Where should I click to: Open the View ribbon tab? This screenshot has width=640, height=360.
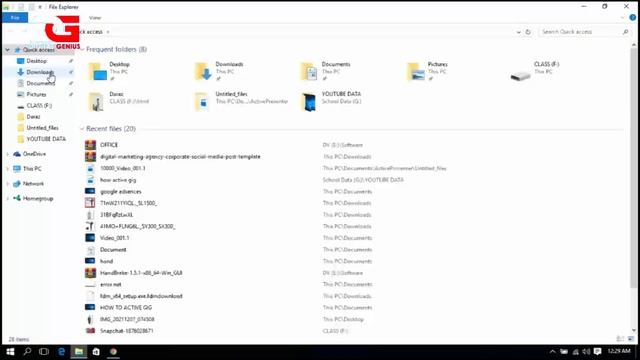click(95, 18)
